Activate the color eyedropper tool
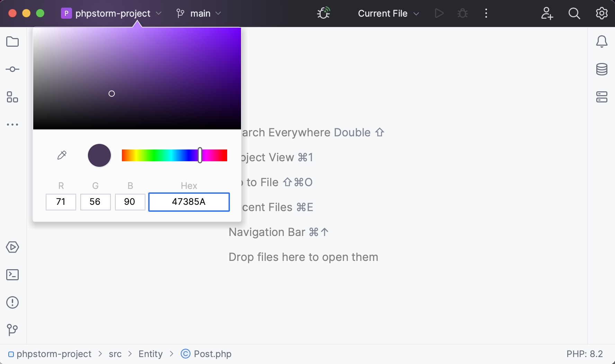 [x=62, y=155]
